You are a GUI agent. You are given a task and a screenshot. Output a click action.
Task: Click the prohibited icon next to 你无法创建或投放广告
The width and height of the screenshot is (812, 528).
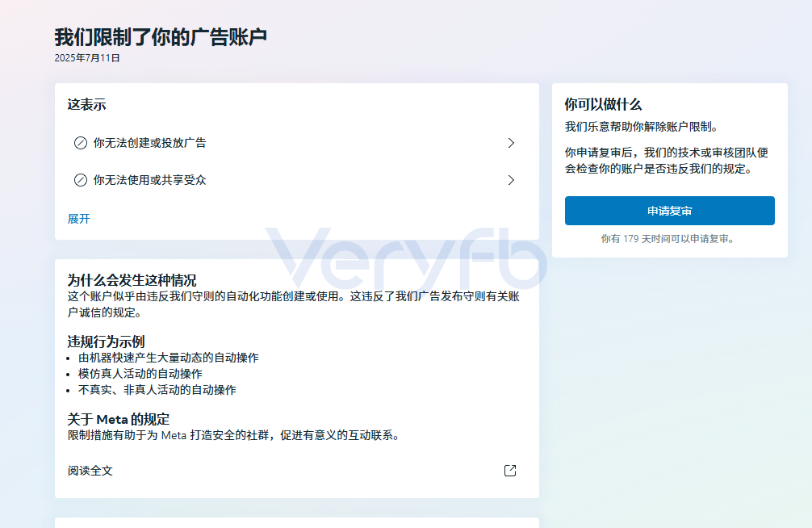point(80,143)
